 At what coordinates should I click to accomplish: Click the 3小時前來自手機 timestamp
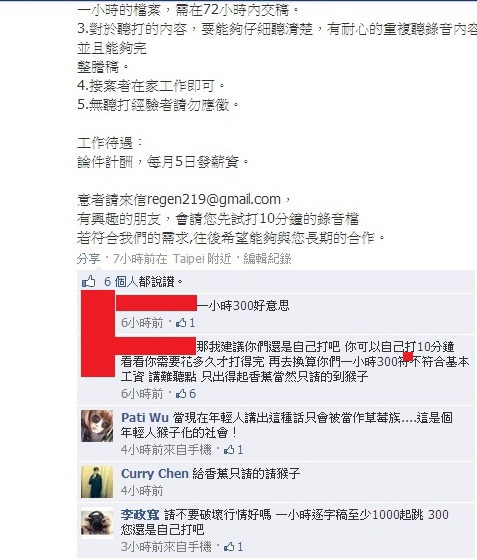166,546
